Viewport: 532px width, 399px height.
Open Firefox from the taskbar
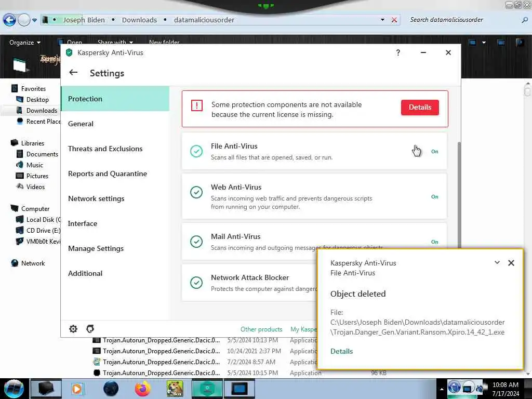click(x=142, y=389)
